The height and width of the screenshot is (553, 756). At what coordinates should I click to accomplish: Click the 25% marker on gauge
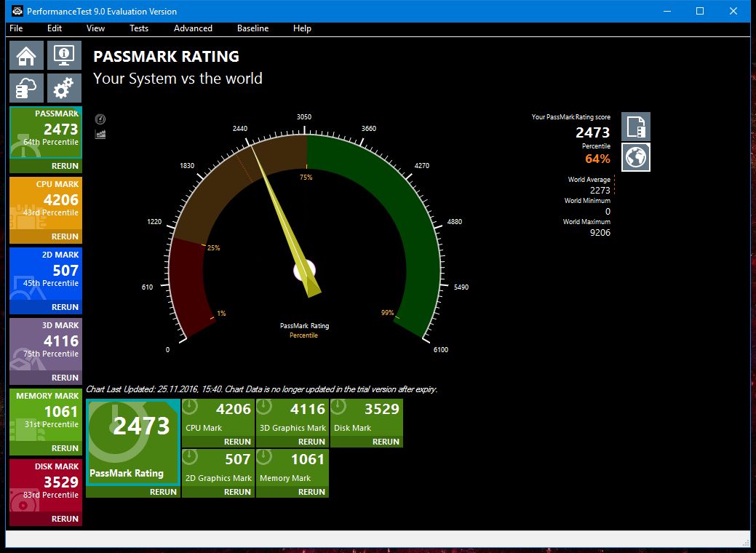tap(213, 248)
